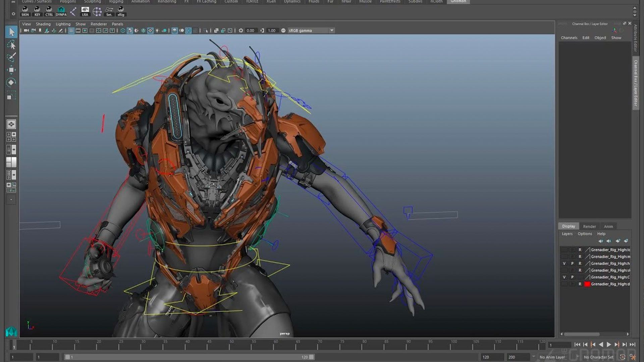This screenshot has height=362, width=644.
Task: Select the Select tool arrow in the left toolbox
Action: tap(11, 32)
